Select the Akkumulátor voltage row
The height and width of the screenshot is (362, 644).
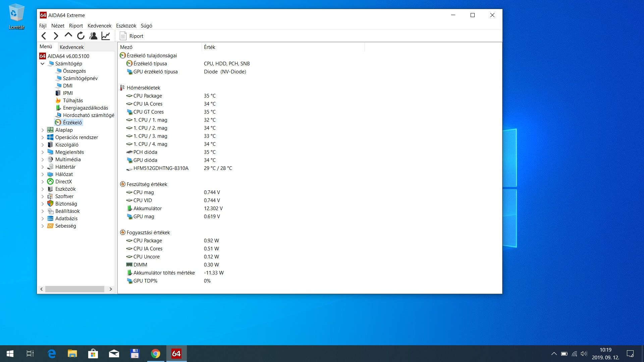[x=148, y=208]
